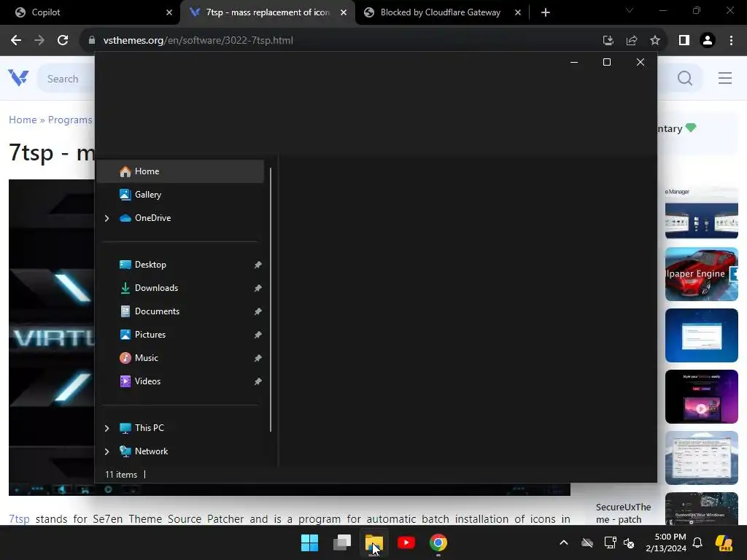Select Network in navigation pane
747x560 pixels.
(151, 451)
